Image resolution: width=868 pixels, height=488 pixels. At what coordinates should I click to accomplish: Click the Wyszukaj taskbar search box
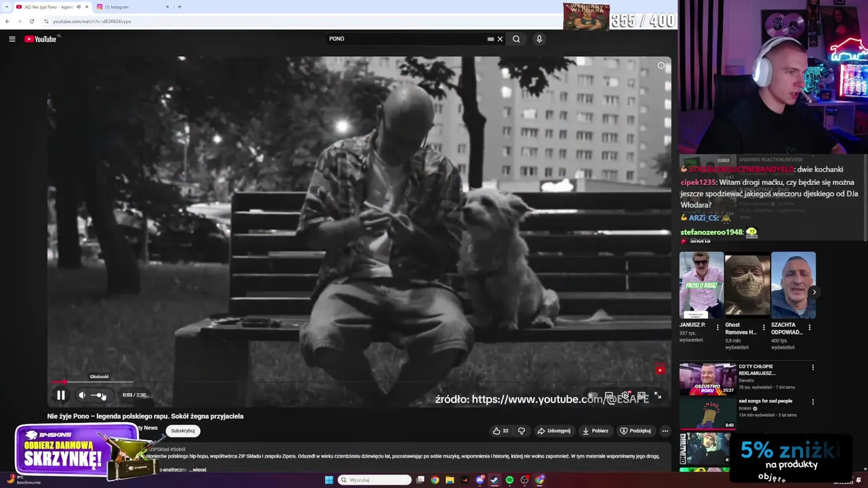pyautogui.click(x=375, y=480)
